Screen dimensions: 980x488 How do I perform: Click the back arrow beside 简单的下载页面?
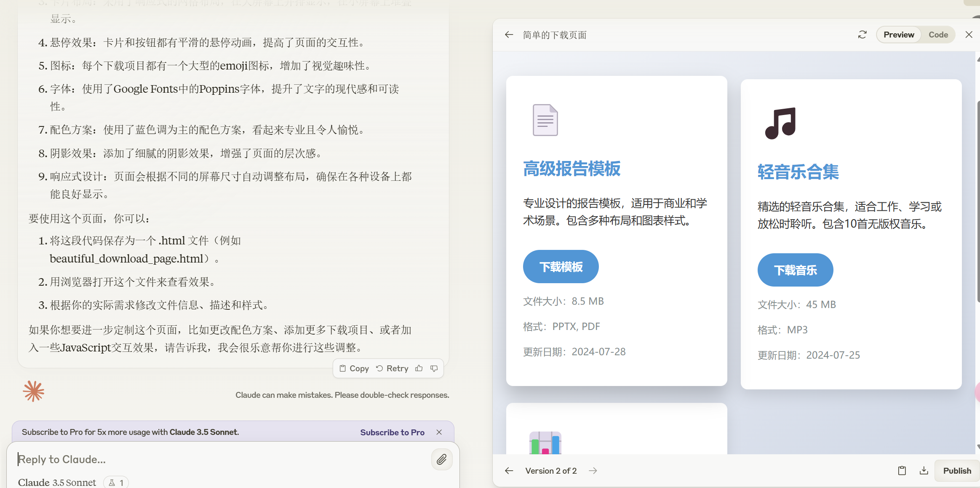pyautogui.click(x=509, y=35)
